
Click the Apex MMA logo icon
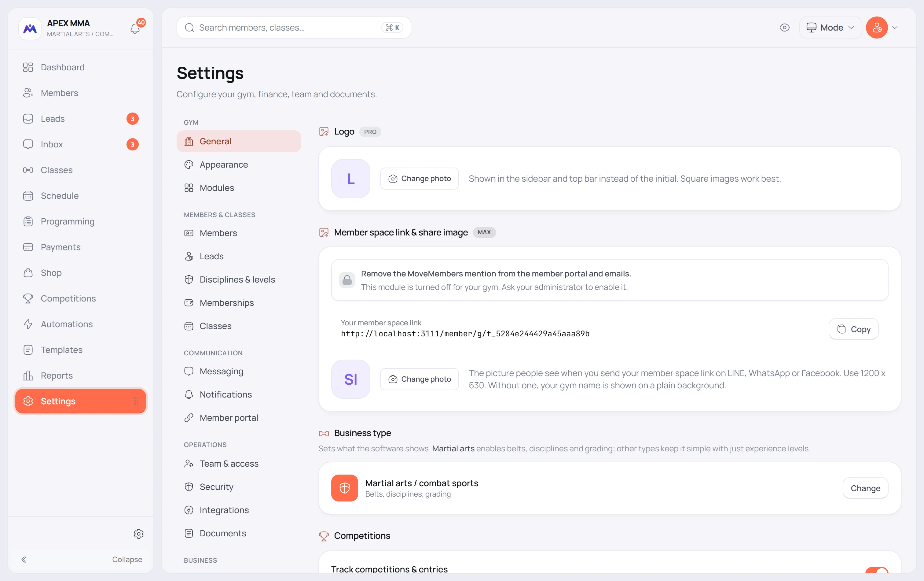click(30, 28)
